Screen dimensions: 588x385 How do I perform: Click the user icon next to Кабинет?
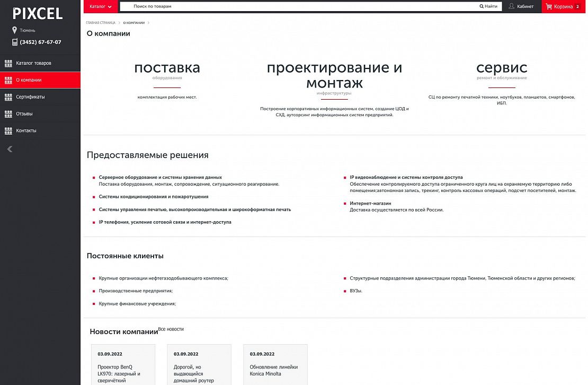511,6
